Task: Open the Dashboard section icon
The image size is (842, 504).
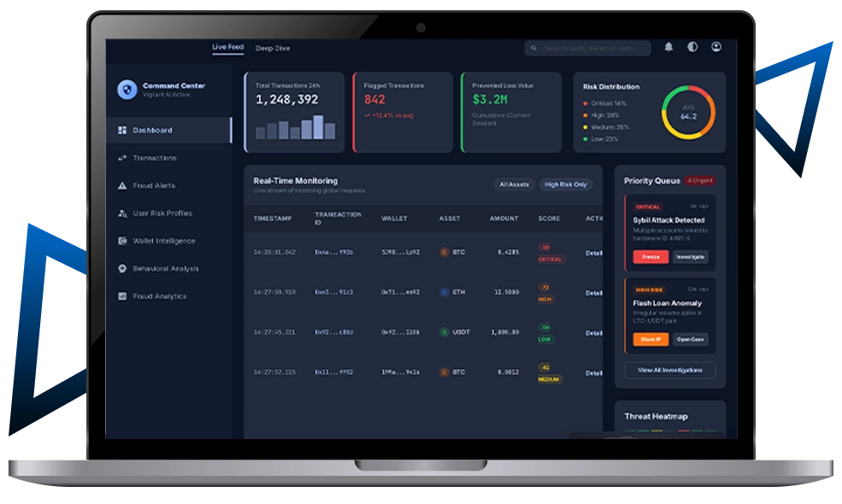Action: click(122, 130)
